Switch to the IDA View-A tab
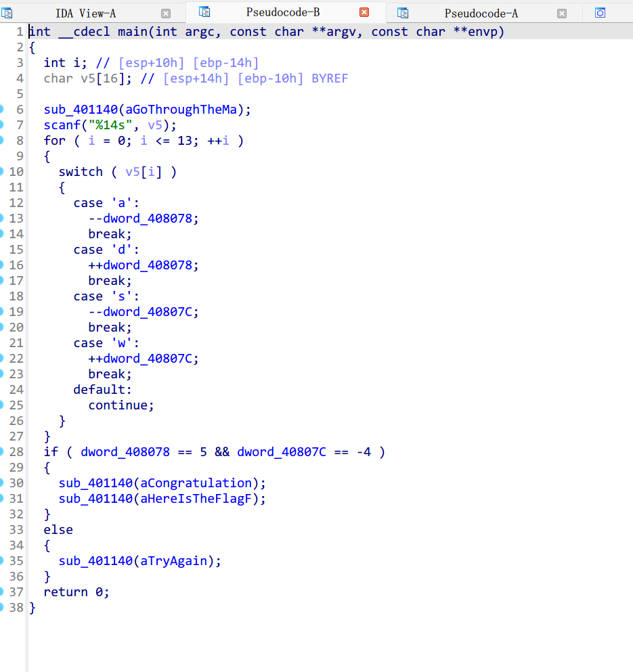 pos(85,14)
